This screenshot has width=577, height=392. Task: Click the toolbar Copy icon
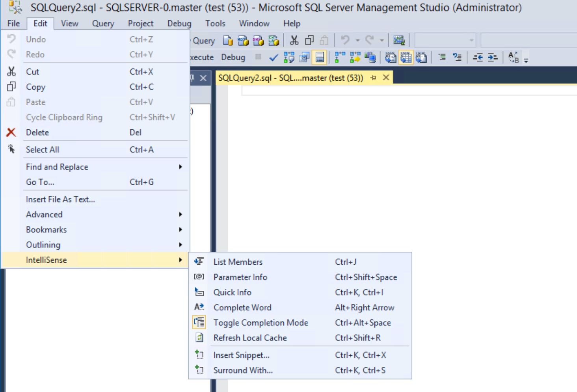tap(309, 40)
